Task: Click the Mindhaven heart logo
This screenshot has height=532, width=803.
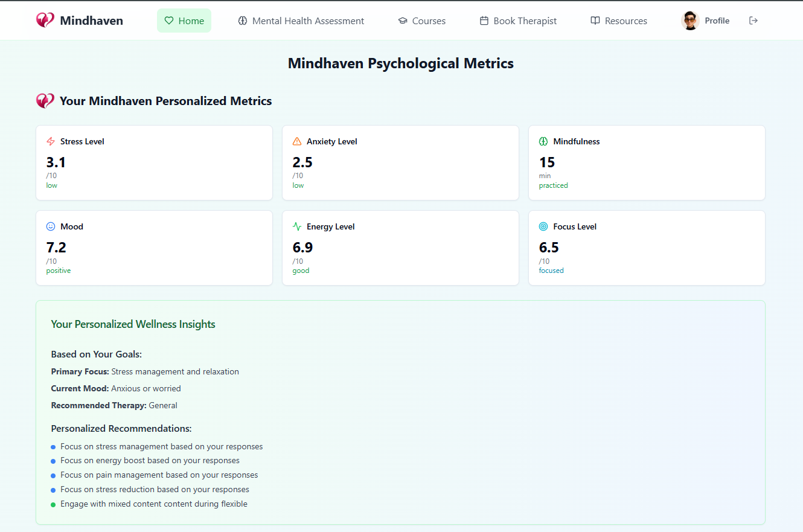Action: [45, 19]
